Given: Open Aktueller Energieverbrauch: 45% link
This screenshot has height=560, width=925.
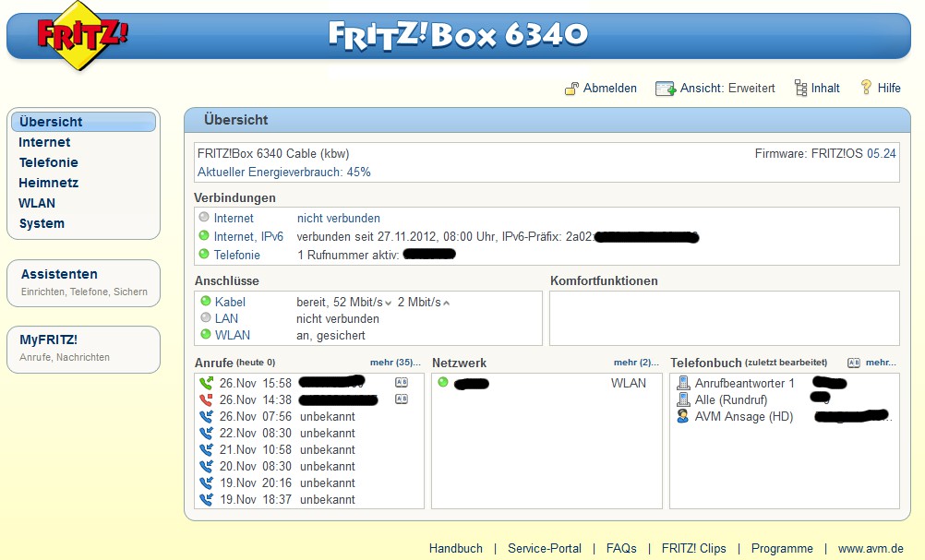Looking at the screenshot, I should 283,173.
